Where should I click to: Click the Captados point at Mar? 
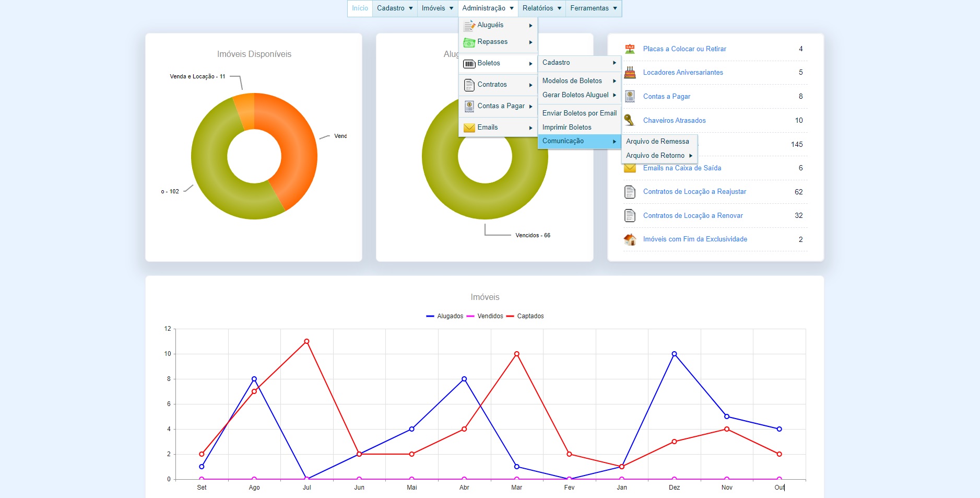[516, 354]
